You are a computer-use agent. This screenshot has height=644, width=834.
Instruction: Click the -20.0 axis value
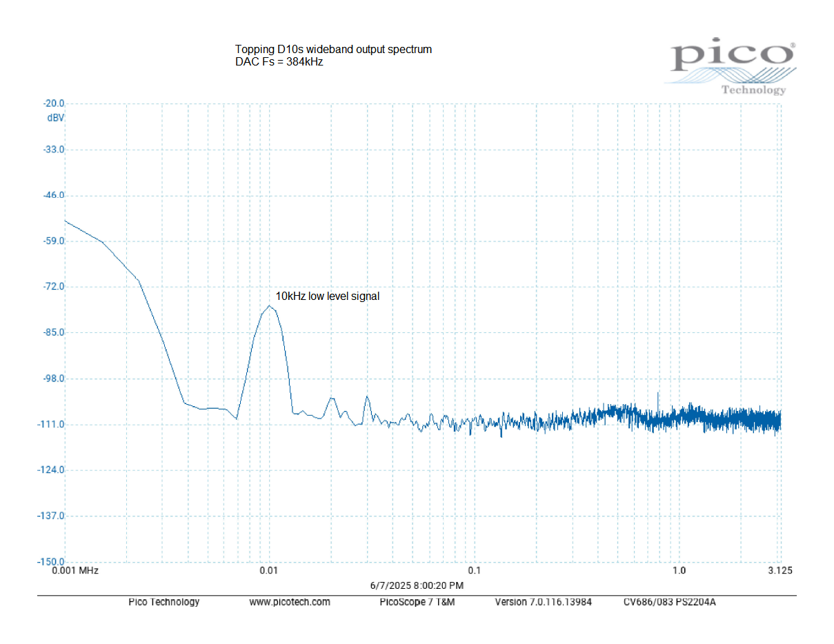point(54,103)
